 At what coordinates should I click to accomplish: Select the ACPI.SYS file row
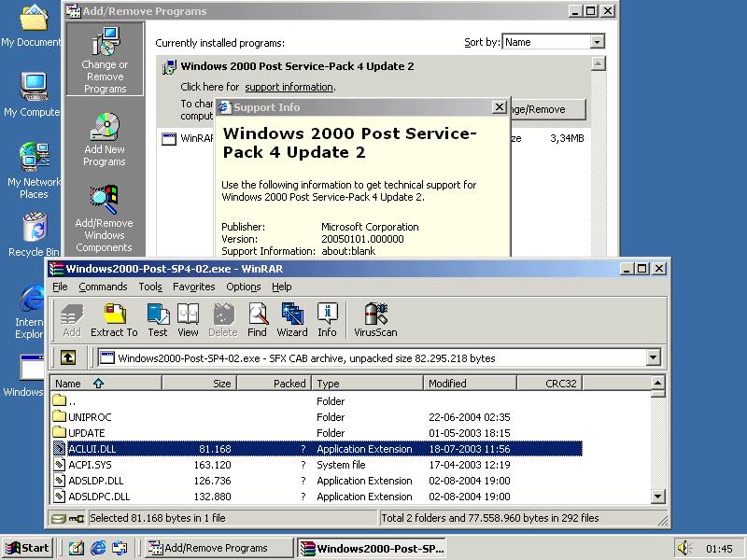click(x=317, y=465)
